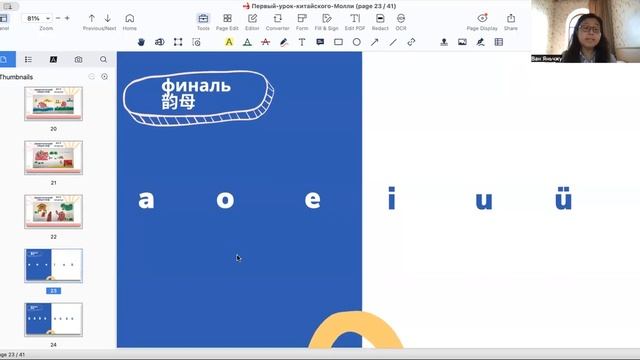This screenshot has height=360, width=640.
Task: Go to Home view
Action: point(130,22)
